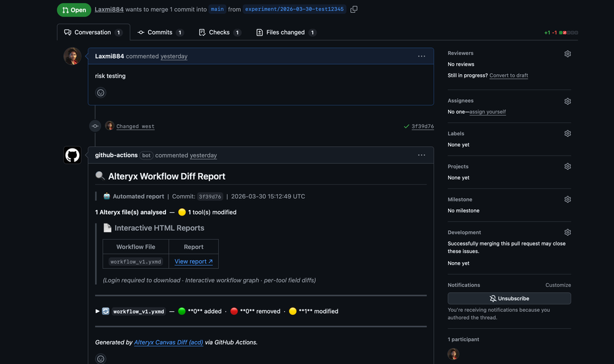This screenshot has height=364, width=614.
Task: Click the +1 -1 diffstat indicator
Action: (x=561, y=33)
